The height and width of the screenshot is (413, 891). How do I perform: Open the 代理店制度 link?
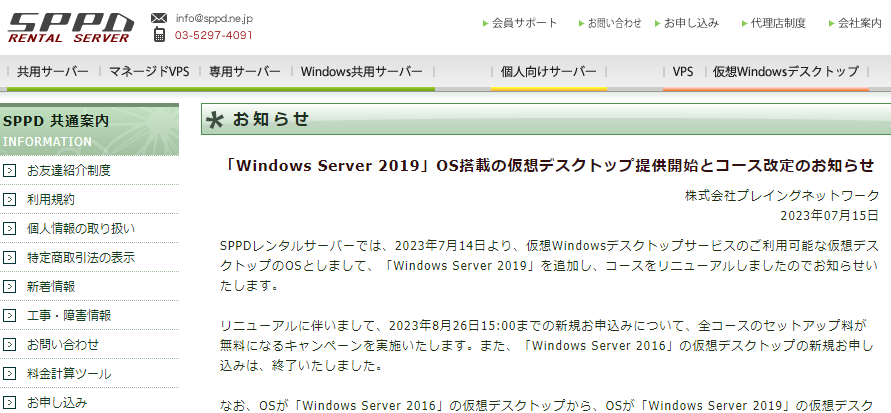(778, 23)
